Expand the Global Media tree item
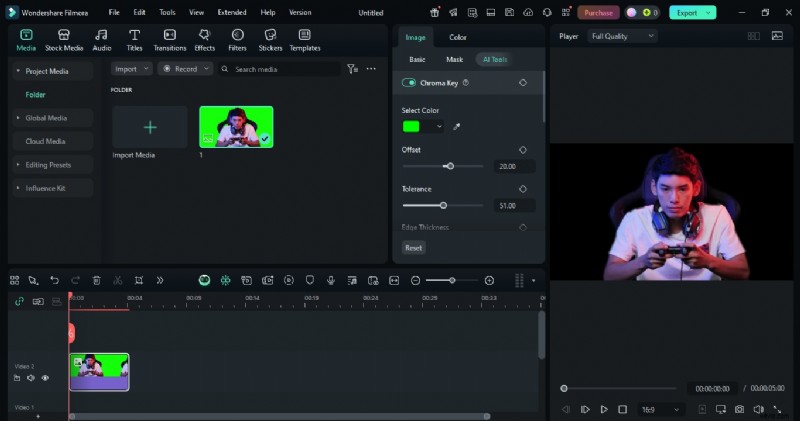Viewport: 800px width, 421px height. tap(18, 118)
